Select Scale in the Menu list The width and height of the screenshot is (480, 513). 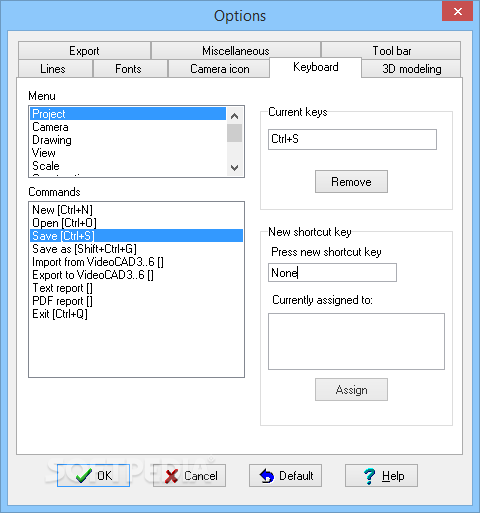(x=128, y=166)
